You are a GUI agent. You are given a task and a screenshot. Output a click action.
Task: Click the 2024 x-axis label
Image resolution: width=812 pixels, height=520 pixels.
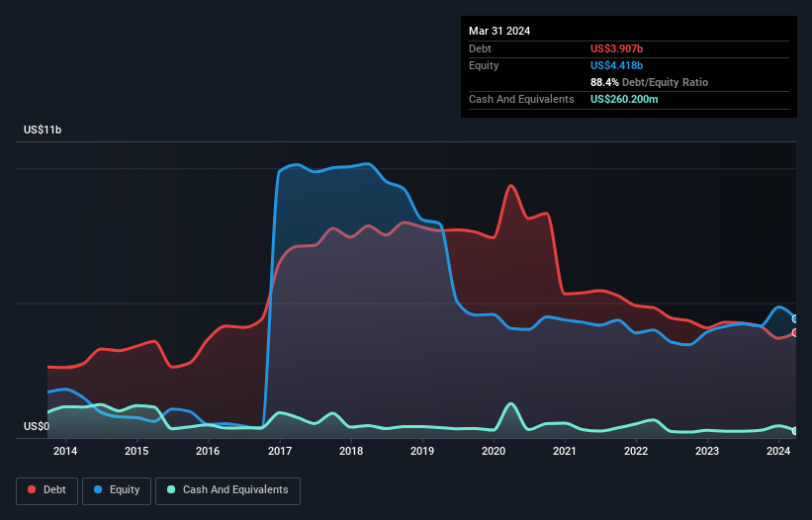coord(778,451)
